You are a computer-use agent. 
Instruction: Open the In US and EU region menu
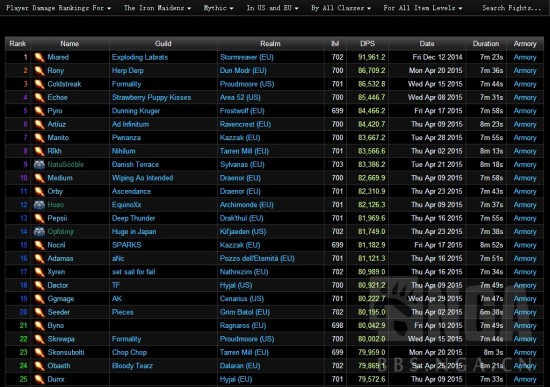273,8
